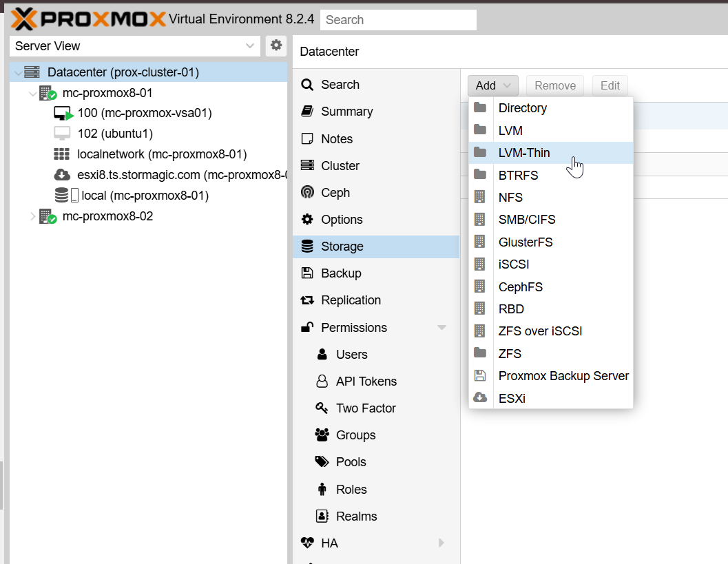Screen dimensions: 728x564
Task: Click the ESXi cloud download icon in menu
Action: (x=480, y=398)
